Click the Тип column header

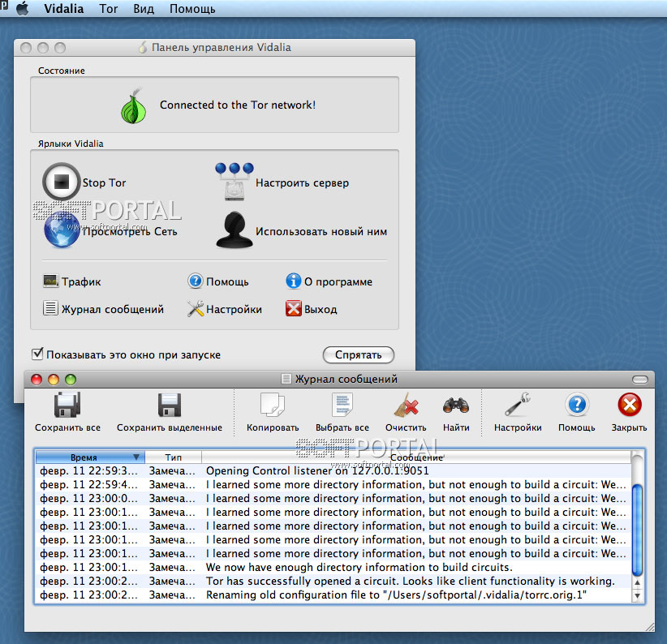click(x=173, y=457)
